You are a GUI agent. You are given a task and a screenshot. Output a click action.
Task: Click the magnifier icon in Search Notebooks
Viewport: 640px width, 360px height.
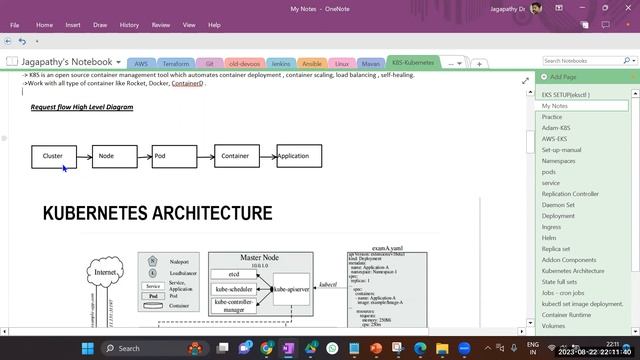click(x=627, y=60)
